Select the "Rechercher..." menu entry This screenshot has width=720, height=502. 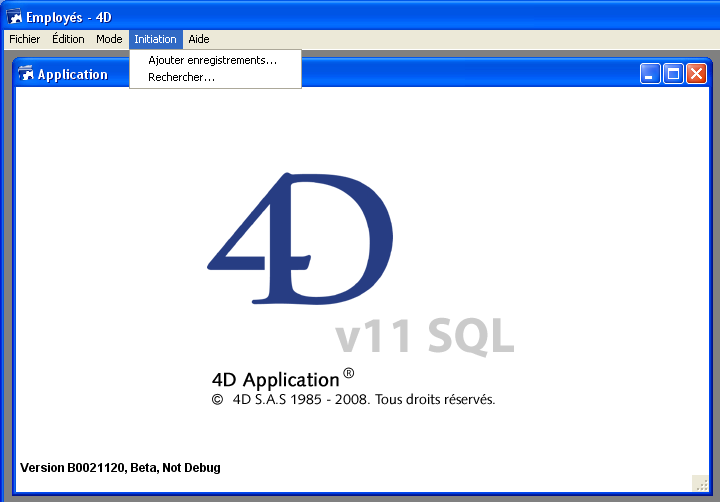coord(182,77)
